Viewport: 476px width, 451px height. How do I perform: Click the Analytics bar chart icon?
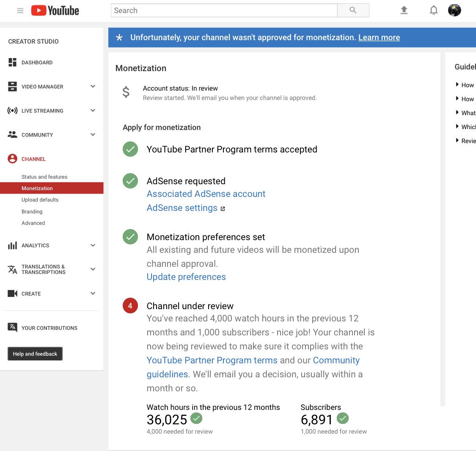12,245
